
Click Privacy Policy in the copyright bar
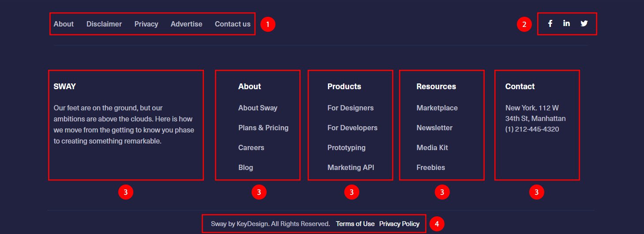coord(399,224)
